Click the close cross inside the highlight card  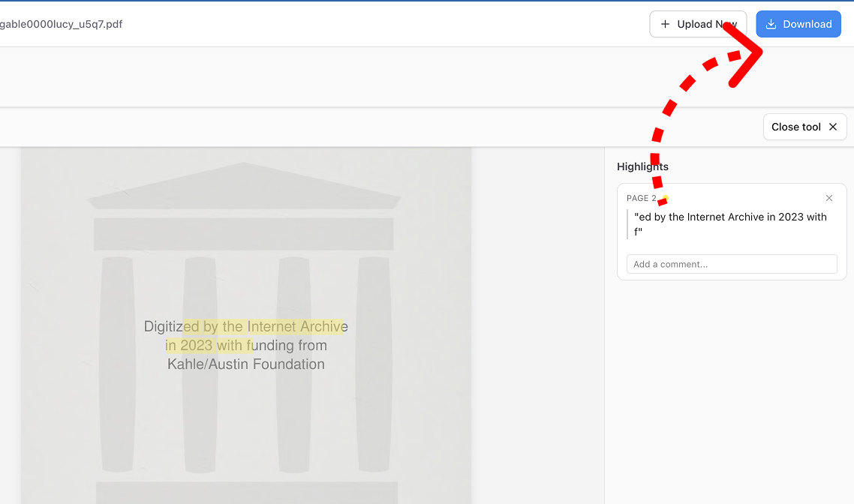tap(829, 198)
